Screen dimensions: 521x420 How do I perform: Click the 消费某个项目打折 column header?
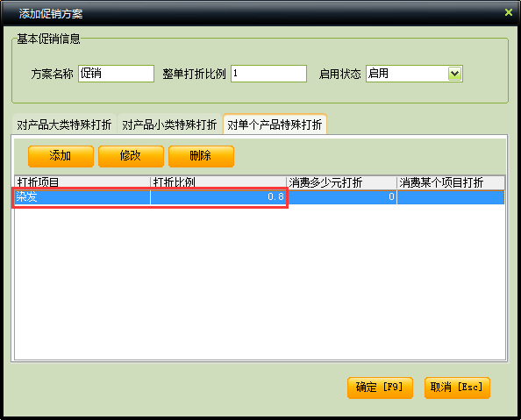point(451,182)
